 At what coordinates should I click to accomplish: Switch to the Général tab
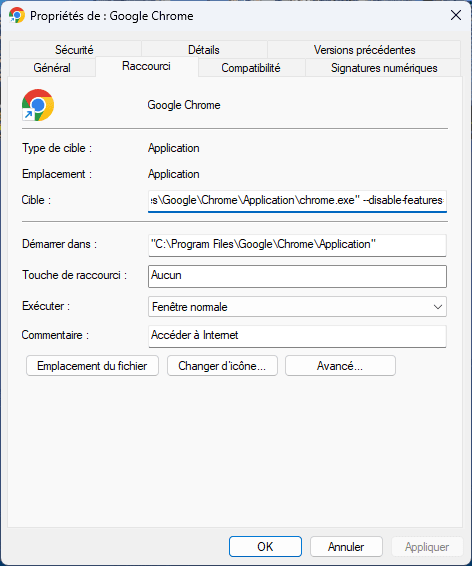(x=52, y=68)
